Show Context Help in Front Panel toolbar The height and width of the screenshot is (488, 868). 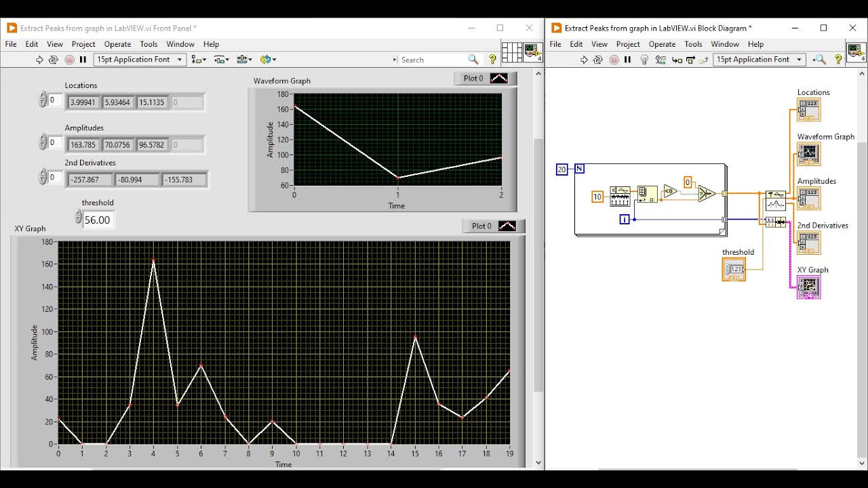tap(493, 60)
